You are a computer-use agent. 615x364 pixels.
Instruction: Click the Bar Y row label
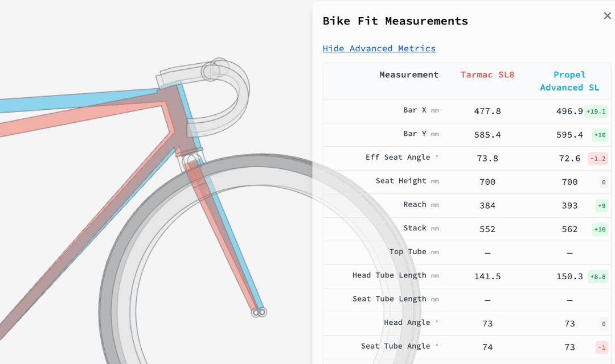point(415,134)
